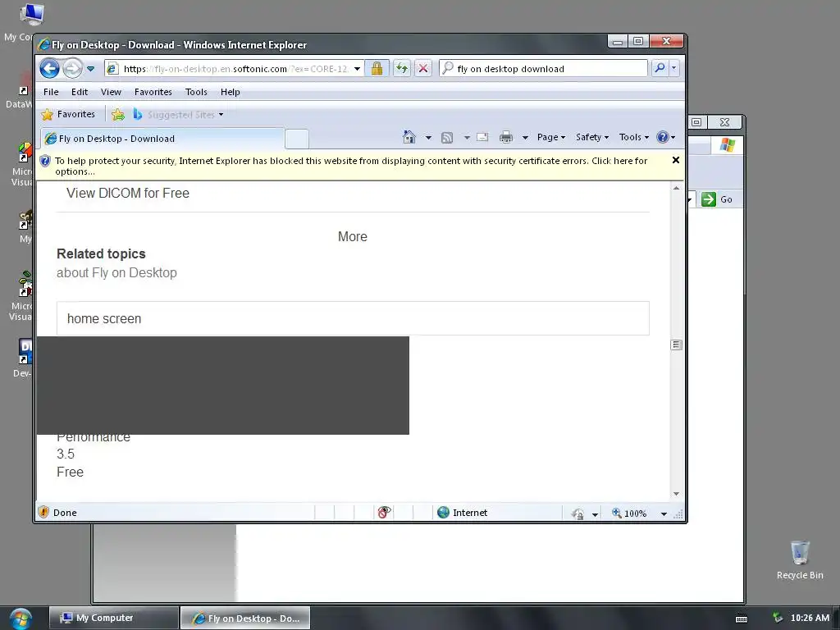Click the Internet zone globe icon
The image size is (840, 630).
[443, 513]
